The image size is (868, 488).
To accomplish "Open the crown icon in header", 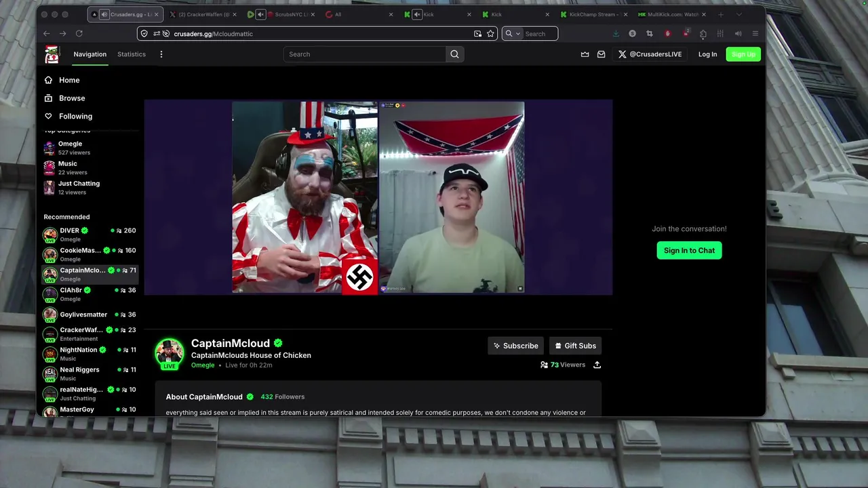I will [585, 54].
